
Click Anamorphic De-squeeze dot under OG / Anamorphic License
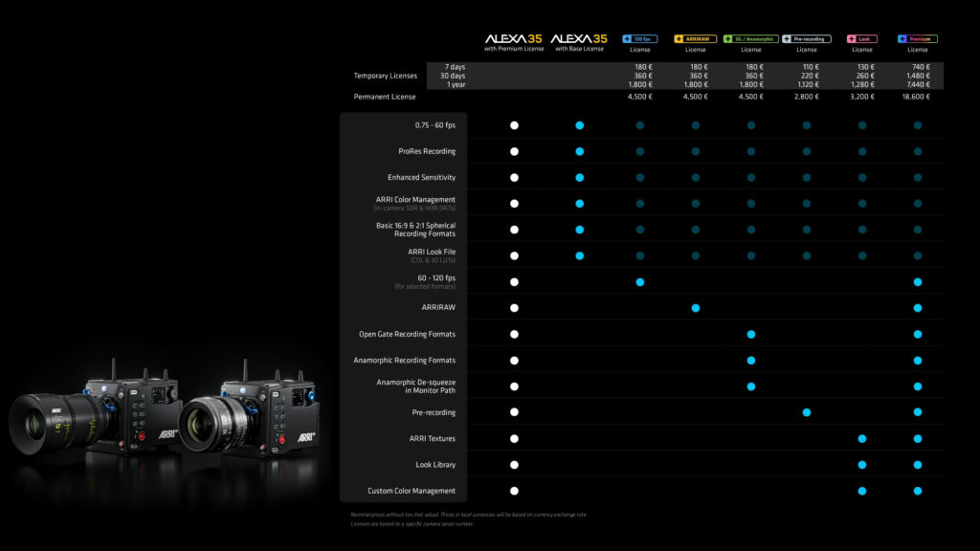click(x=751, y=386)
